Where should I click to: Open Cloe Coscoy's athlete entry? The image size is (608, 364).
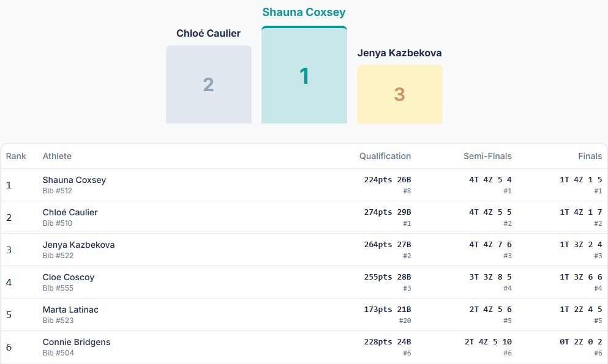(69, 277)
